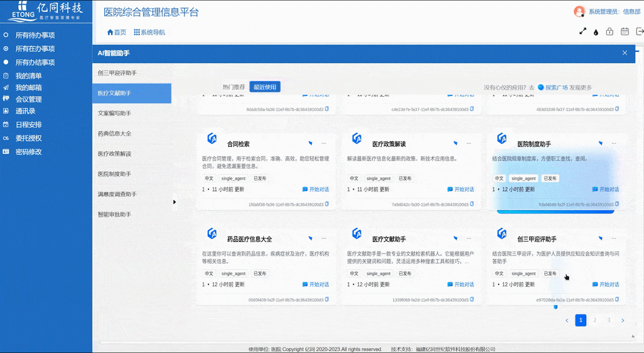
Task: Click the pin icon on 医疗政策解读 card
Action: coord(455,143)
